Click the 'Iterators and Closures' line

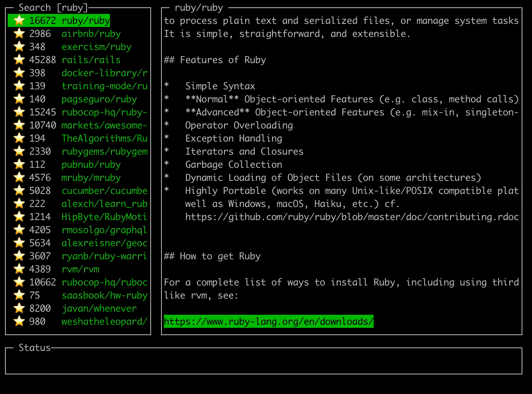(244, 151)
